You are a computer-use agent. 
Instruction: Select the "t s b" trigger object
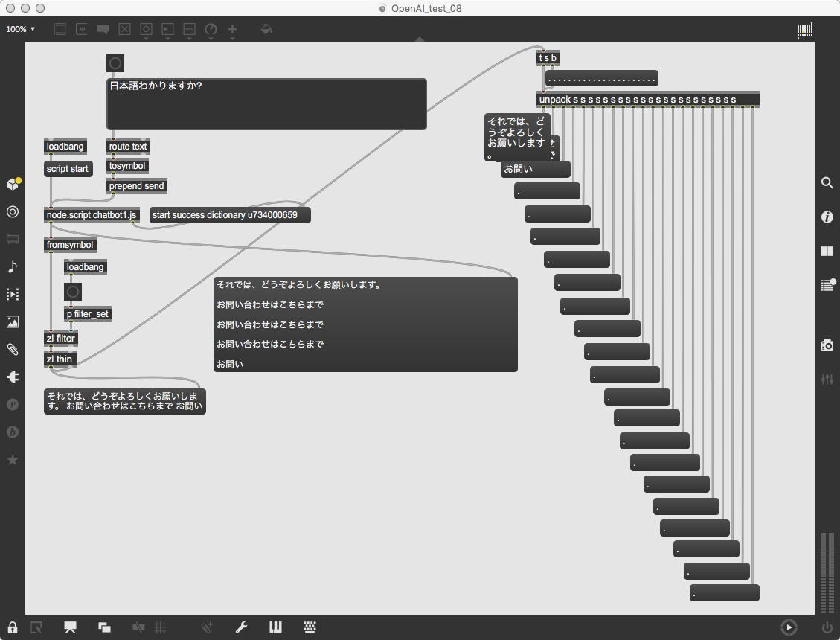click(x=548, y=58)
